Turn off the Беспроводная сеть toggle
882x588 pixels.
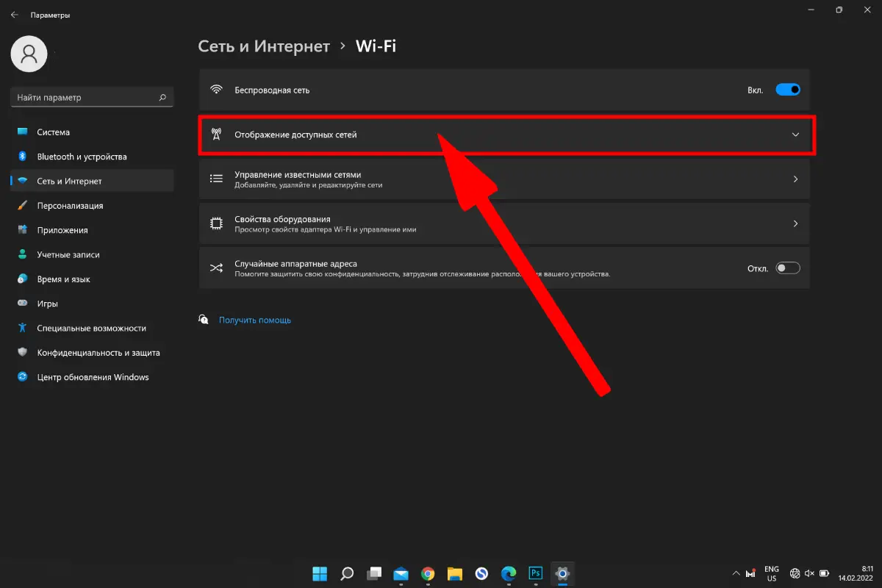tap(788, 90)
